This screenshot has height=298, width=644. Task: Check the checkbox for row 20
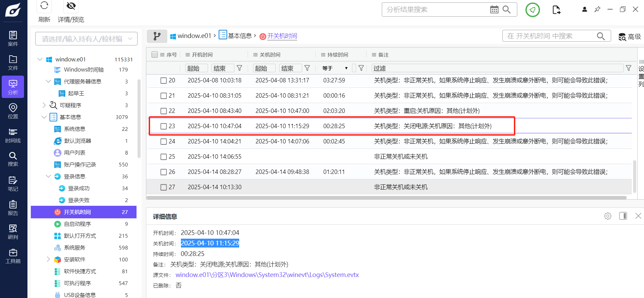(x=164, y=80)
